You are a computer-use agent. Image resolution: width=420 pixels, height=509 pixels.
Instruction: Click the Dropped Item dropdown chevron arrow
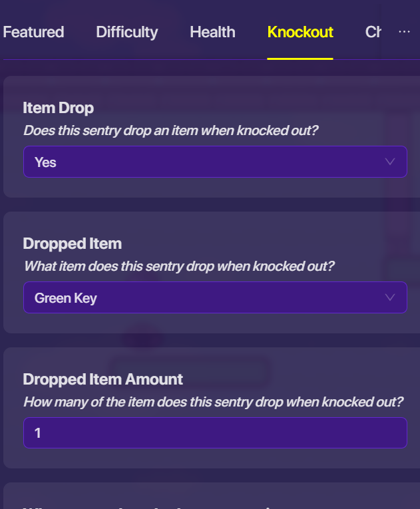(x=390, y=297)
